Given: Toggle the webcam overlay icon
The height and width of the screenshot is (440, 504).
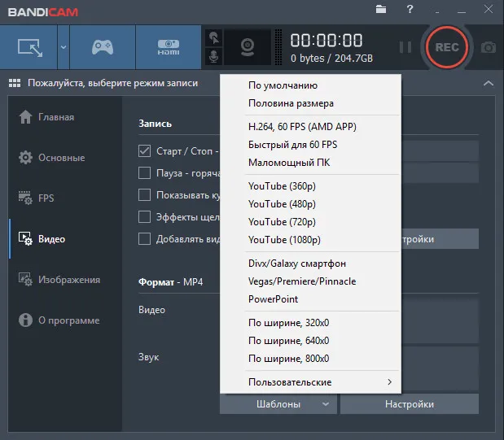Looking at the screenshot, I should (x=248, y=47).
